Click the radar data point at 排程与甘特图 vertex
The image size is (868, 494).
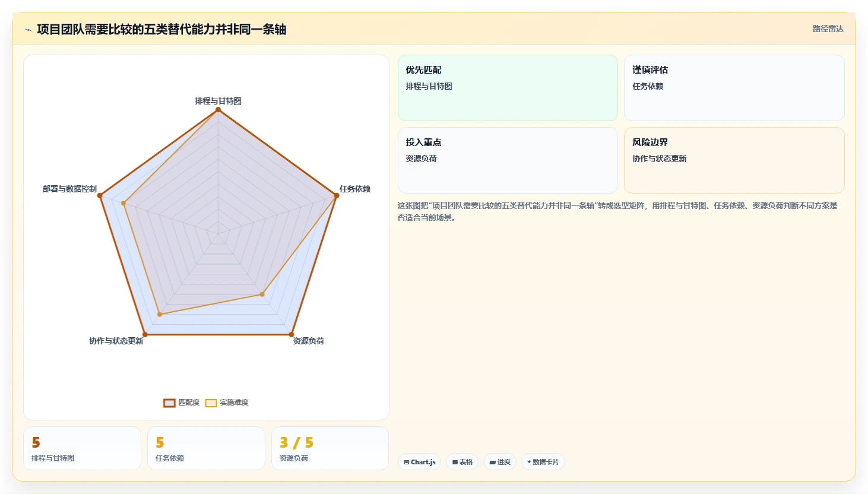click(x=218, y=109)
